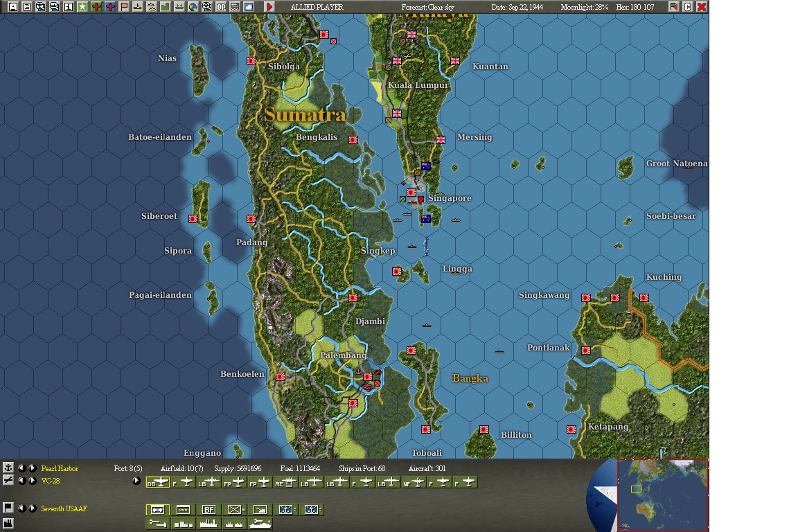Select next HQ after Seventh USAAF
The width and height of the screenshot is (798, 532).
coord(32,508)
